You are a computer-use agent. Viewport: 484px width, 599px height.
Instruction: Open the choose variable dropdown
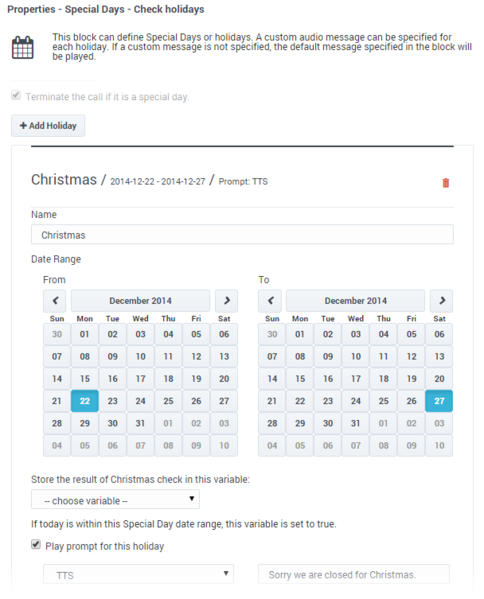point(115,500)
